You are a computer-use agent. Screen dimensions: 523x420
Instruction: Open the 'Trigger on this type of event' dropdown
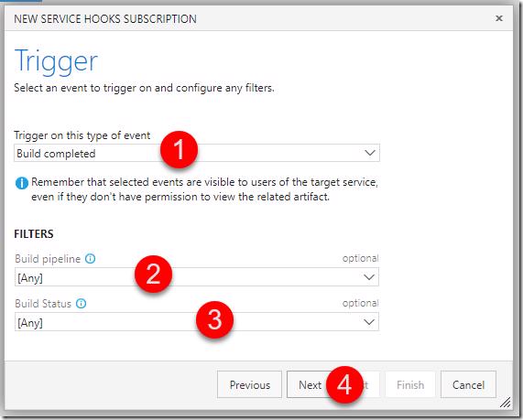(x=197, y=153)
